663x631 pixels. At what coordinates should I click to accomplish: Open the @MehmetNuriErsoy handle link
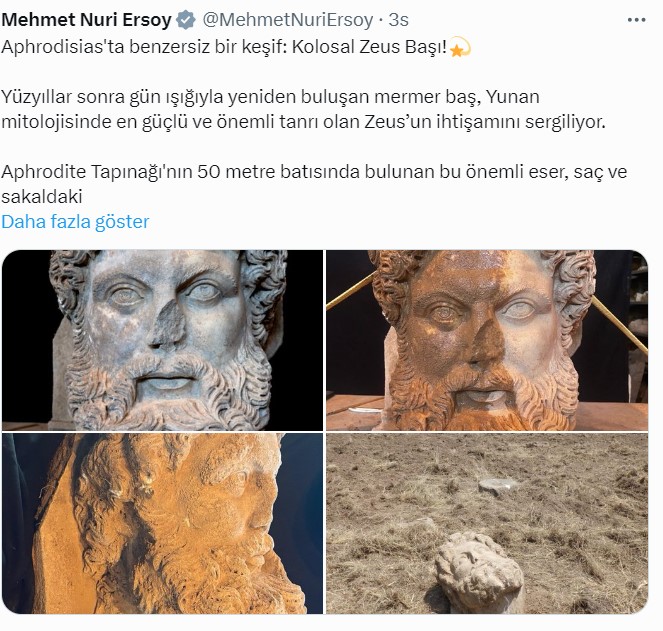click(288, 20)
